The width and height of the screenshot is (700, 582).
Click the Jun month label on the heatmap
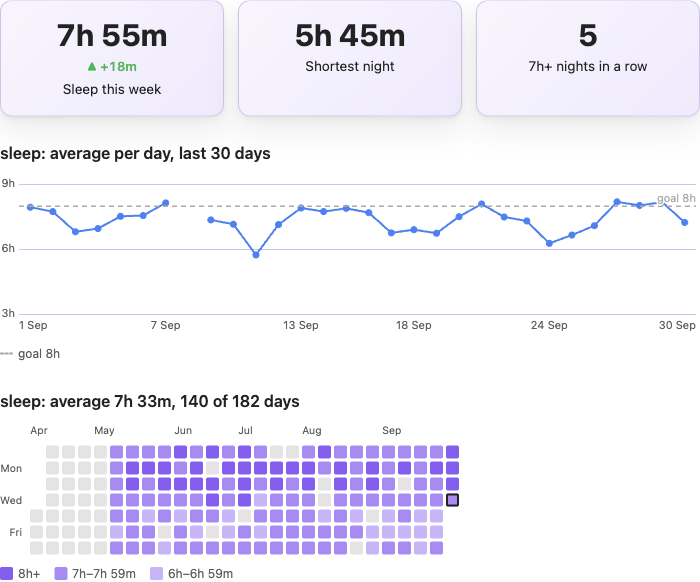pos(183,430)
